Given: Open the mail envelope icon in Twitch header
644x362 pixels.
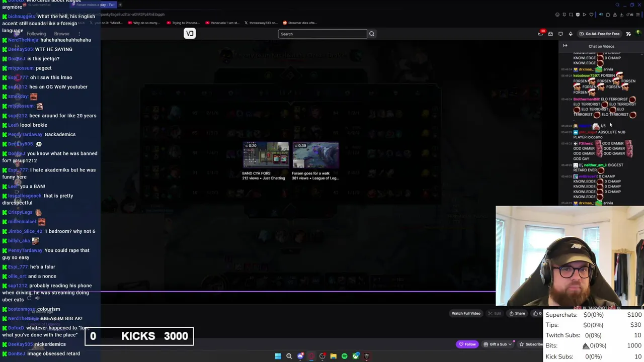Looking at the screenshot, I should [550, 34].
